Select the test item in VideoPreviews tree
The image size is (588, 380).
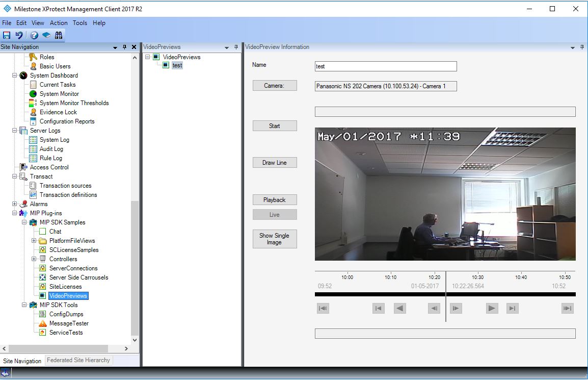click(177, 65)
